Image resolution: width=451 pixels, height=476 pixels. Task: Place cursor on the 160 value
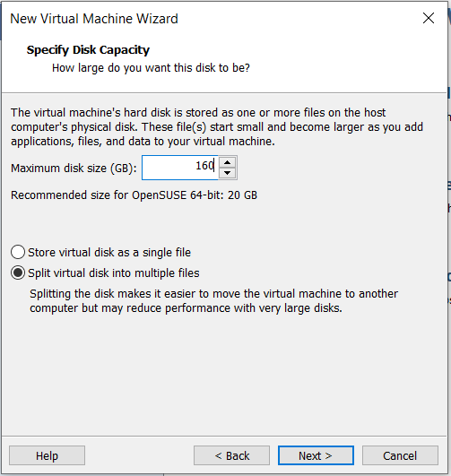(x=204, y=166)
